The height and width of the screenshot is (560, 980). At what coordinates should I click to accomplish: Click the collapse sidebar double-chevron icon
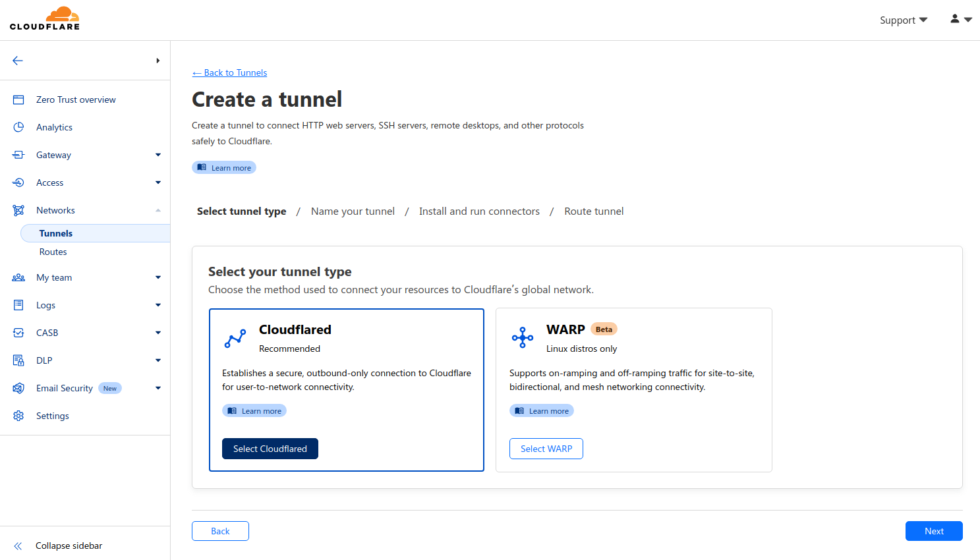tap(18, 546)
